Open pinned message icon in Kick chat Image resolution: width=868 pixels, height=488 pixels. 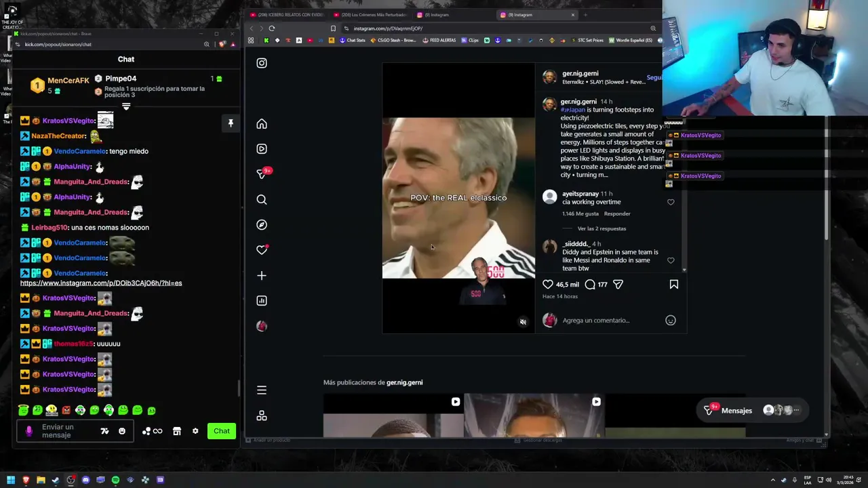tap(231, 123)
